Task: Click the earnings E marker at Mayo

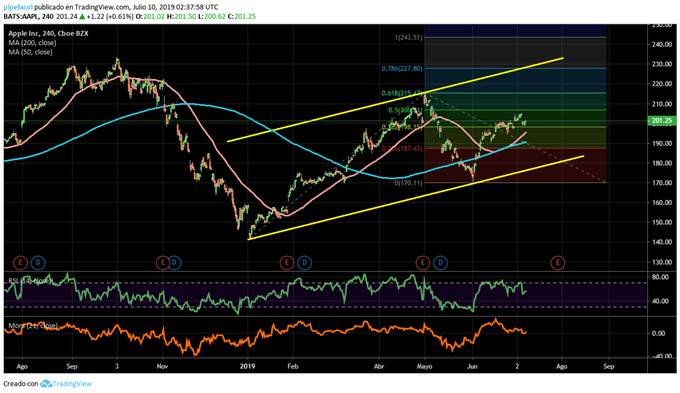Action: (423, 262)
